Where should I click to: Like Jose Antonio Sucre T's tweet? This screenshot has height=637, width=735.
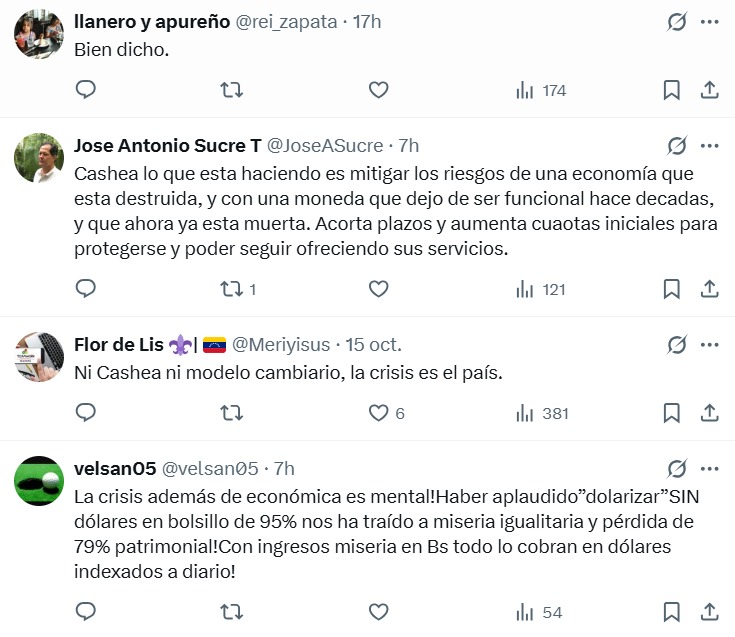(x=378, y=289)
